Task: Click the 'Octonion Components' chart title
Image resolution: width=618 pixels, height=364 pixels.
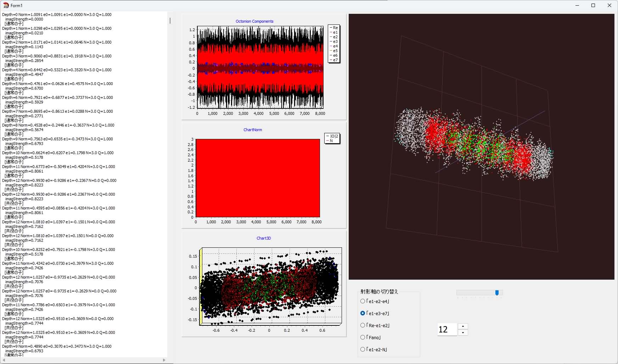Action: tap(254, 21)
